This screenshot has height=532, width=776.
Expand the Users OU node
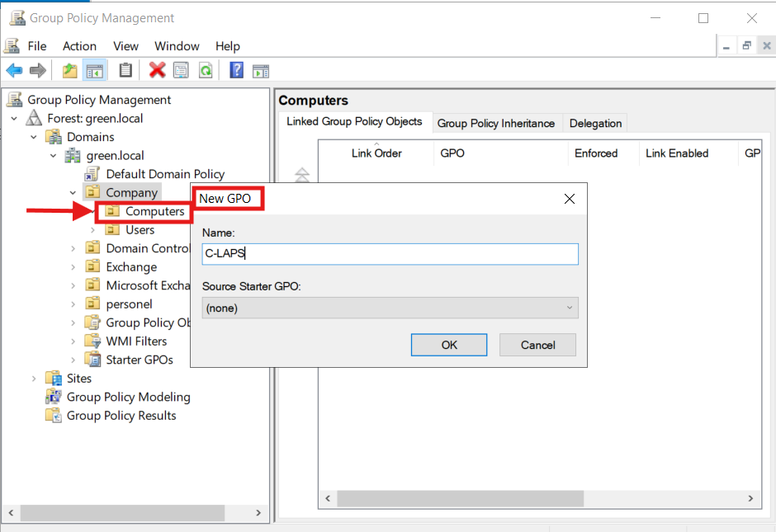click(x=92, y=230)
